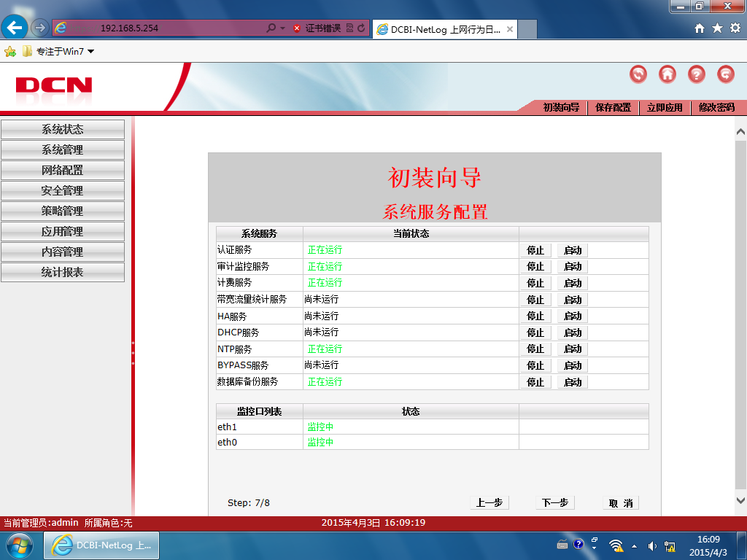The width and height of the screenshot is (747, 560).
Task: Stop the 认证服务 service
Action: point(535,251)
